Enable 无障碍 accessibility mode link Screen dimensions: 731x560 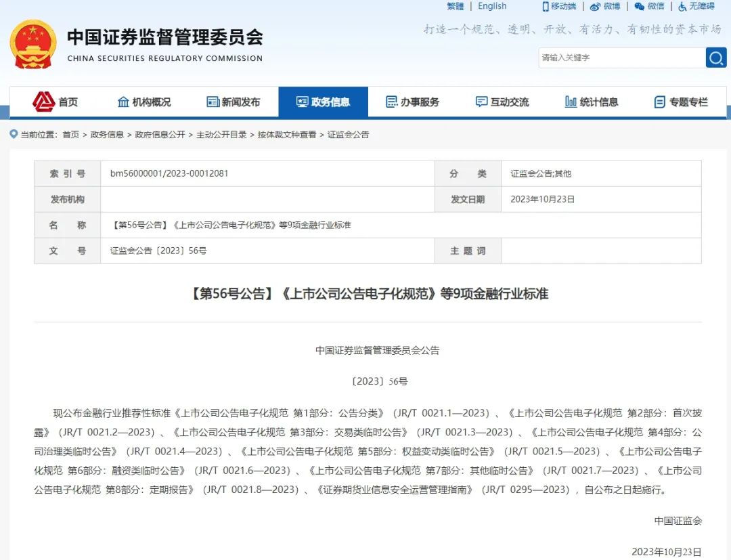click(702, 6)
